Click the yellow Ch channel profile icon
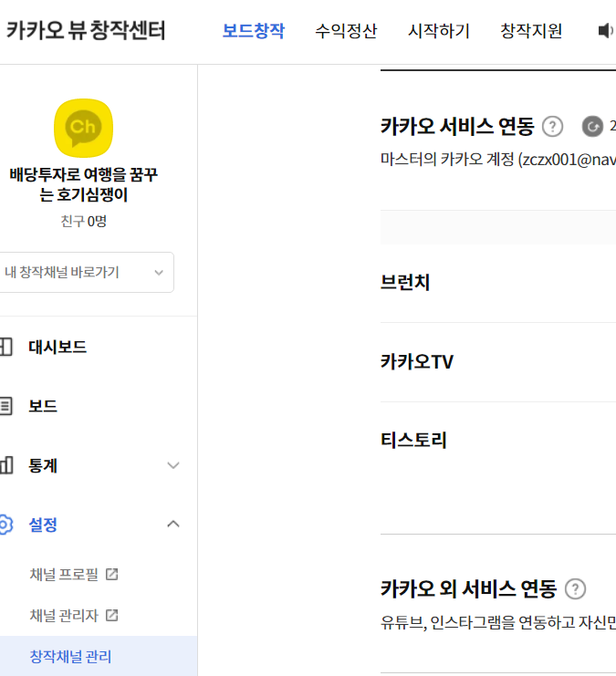 pyautogui.click(x=83, y=128)
